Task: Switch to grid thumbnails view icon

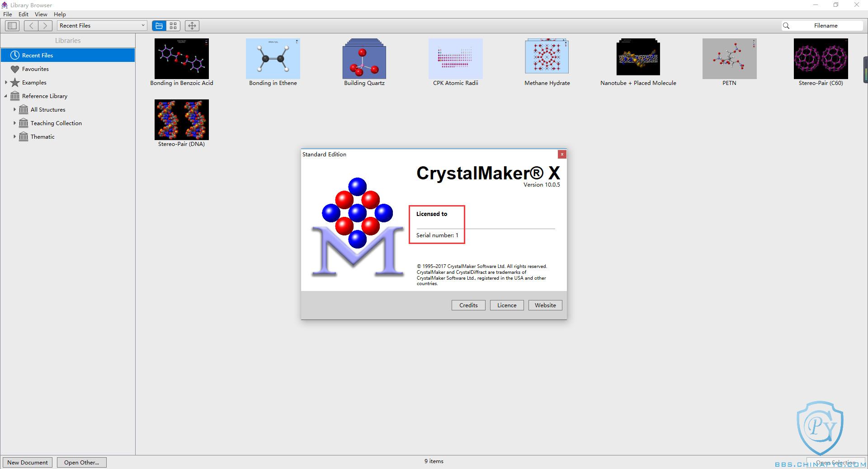Action: 173,26
